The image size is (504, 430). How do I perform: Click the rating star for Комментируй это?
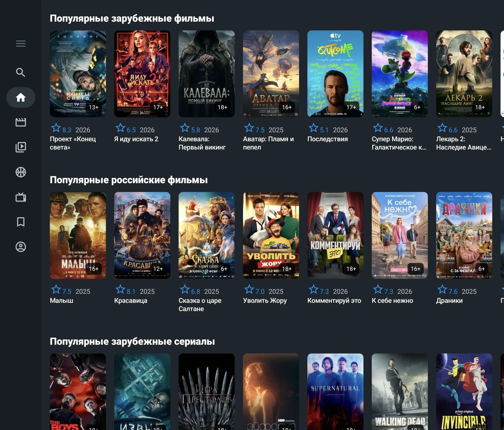tap(313, 290)
